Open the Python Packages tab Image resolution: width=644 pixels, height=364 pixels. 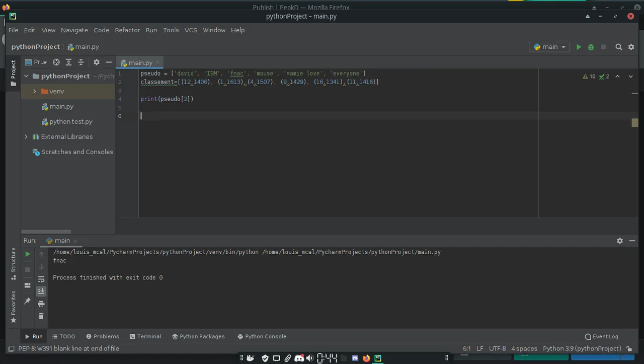[198, 336]
